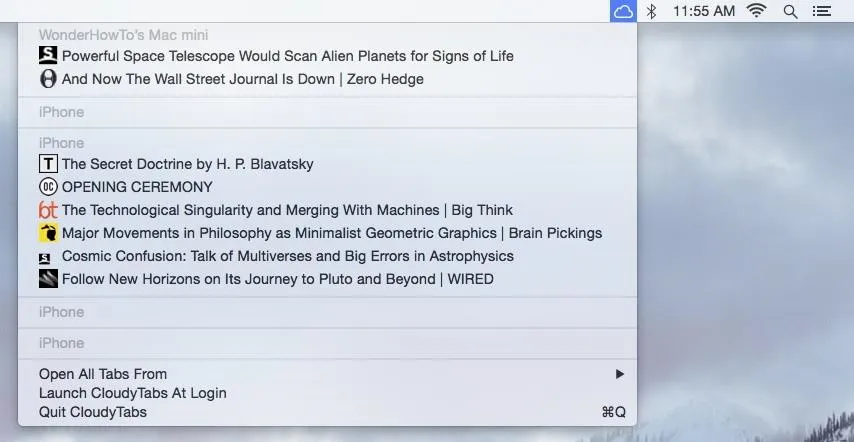Click the OC favicon for Opening Ceremony

point(48,187)
